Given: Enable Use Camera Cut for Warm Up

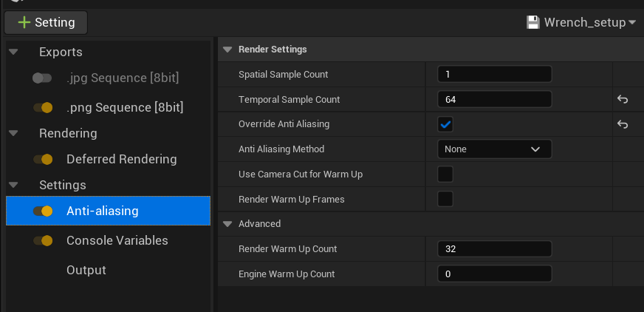Looking at the screenshot, I should click(445, 174).
